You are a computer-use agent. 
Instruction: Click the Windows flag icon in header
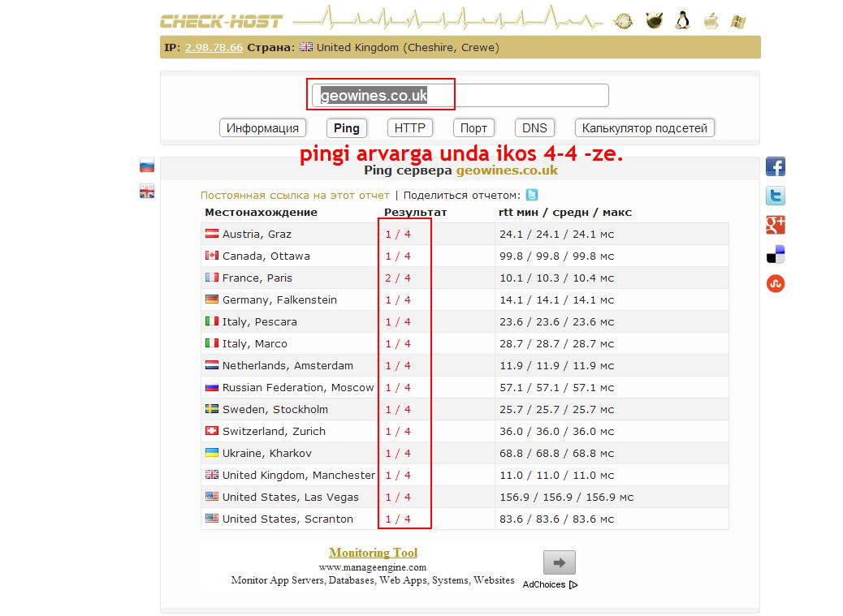(738, 21)
